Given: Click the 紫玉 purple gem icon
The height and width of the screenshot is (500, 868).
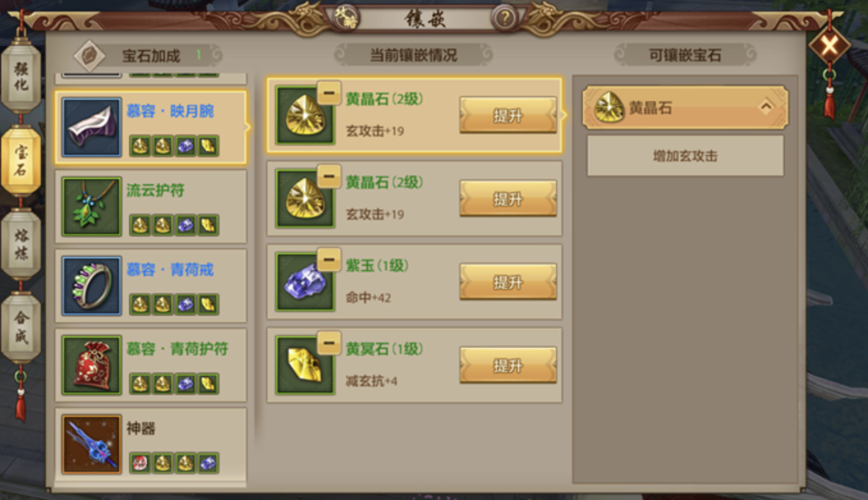Looking at the screenshot, I should point(305,282).
